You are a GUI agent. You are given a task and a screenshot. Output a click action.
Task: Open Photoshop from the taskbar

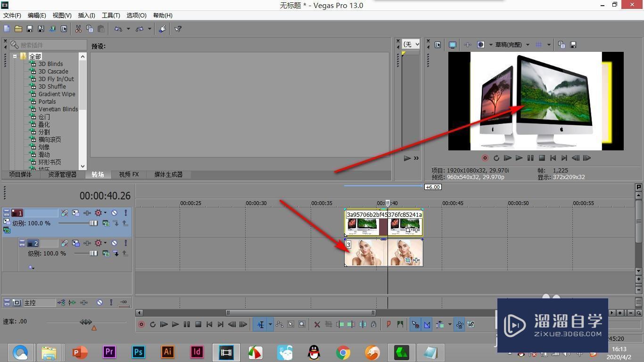pyautogui.click(x=139, y=352)
